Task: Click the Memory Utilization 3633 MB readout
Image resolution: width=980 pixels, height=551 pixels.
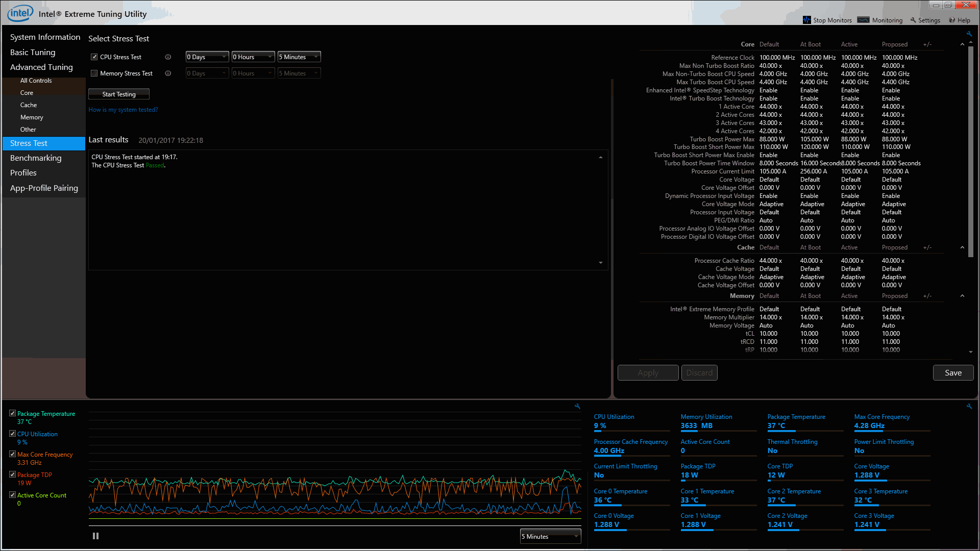Action: coord(696,425)
